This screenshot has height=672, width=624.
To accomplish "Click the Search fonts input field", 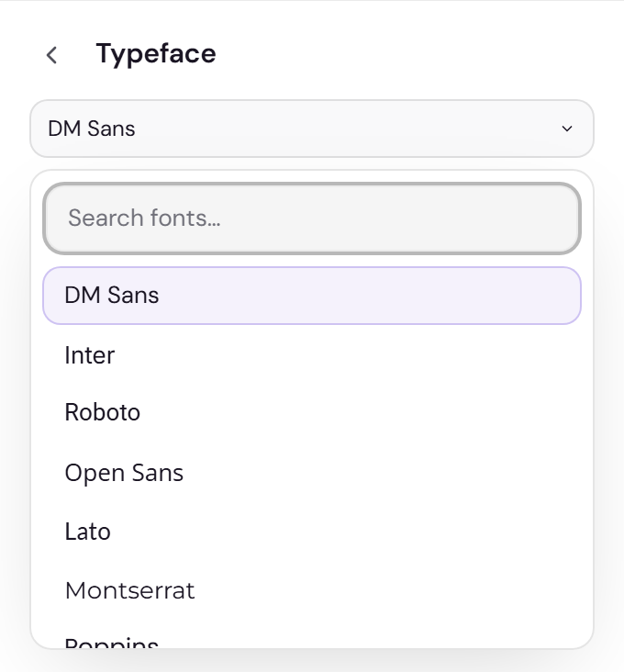I will (x=312, y=218).
